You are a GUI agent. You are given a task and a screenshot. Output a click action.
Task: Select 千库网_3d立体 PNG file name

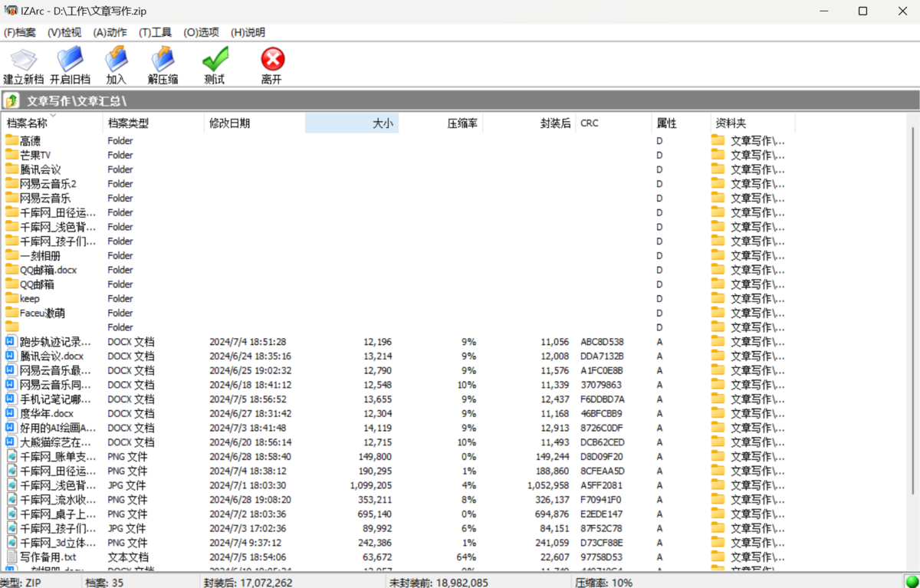pos(58,543)
